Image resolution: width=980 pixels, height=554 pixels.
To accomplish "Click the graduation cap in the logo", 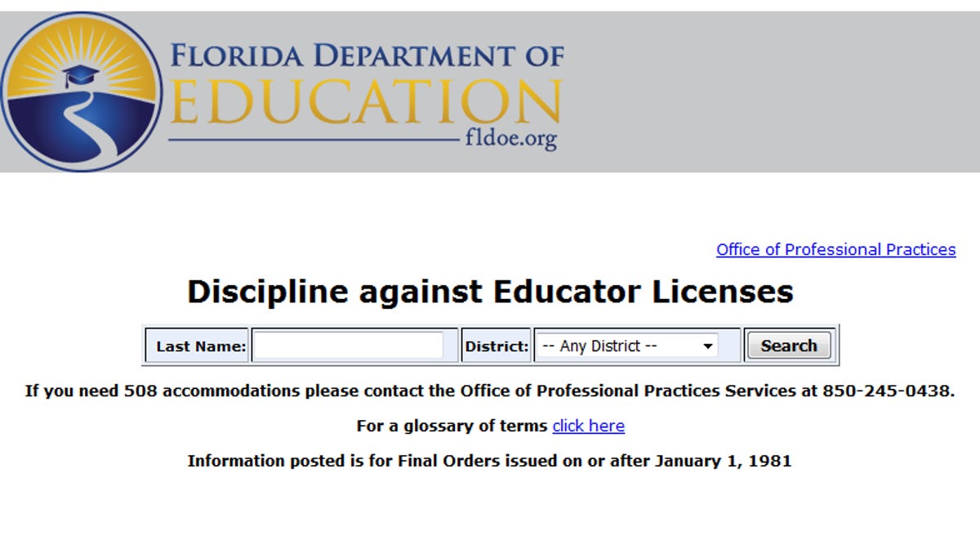I will (80, 78).
